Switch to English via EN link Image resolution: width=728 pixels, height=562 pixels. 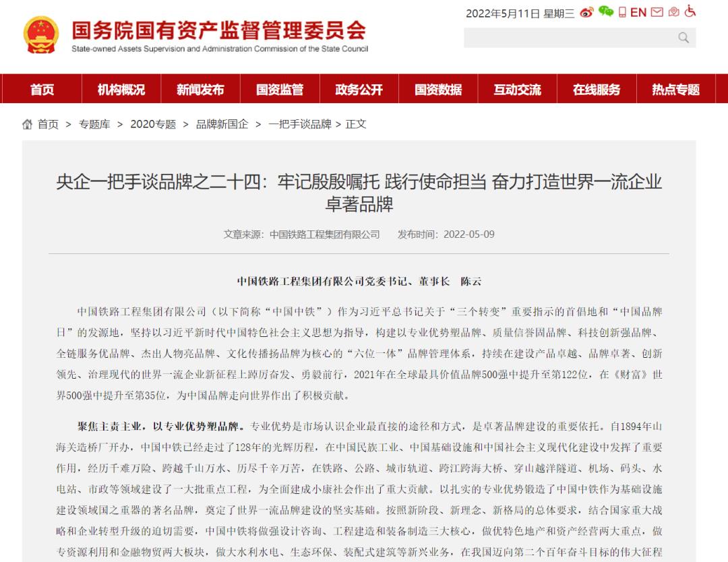click(638, 13)
